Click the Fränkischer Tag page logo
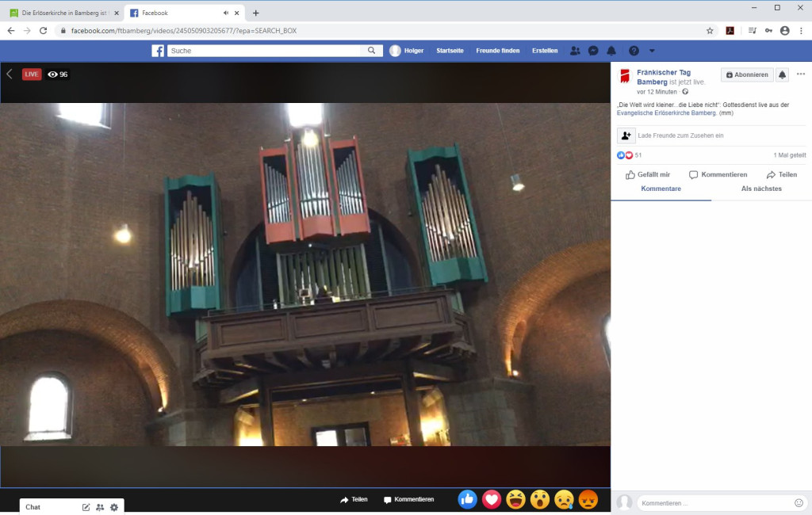812x515 pixels. point(625,76)
